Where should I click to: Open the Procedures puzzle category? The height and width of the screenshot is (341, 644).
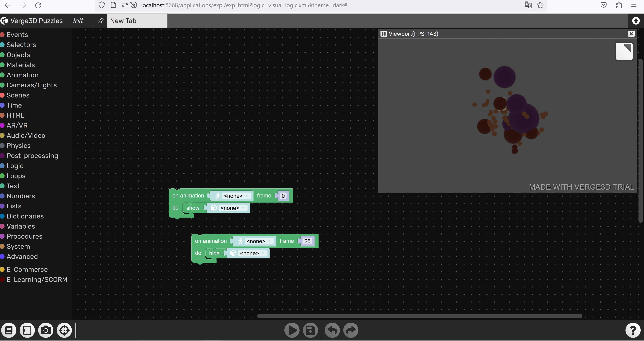click(x=25, y=236)
